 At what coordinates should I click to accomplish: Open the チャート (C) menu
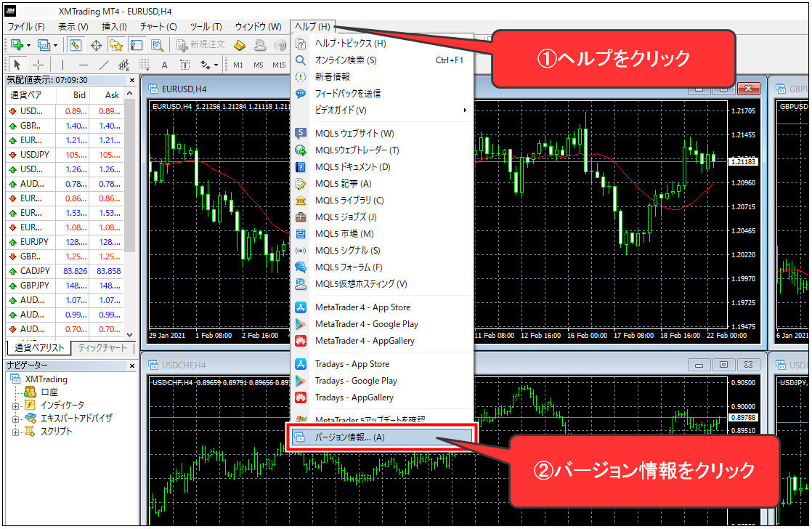click(158, 26)
